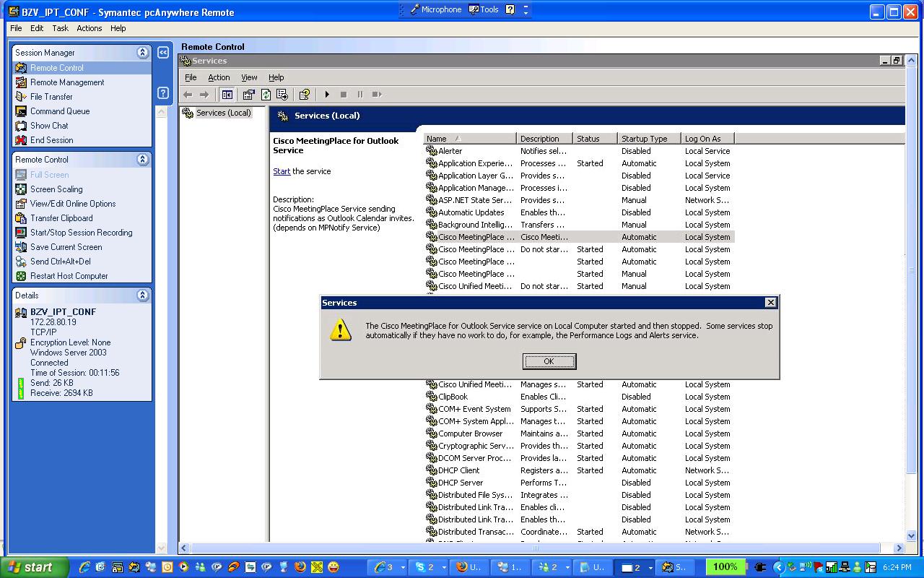Sort by the Log On As column
This screenshot has width=924, height=578.
tap(707, 139)
